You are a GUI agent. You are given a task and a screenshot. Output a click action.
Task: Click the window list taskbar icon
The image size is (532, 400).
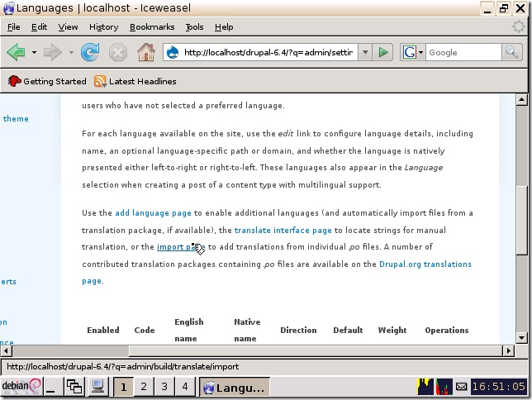pyautogui.click(x=74, y=387)
